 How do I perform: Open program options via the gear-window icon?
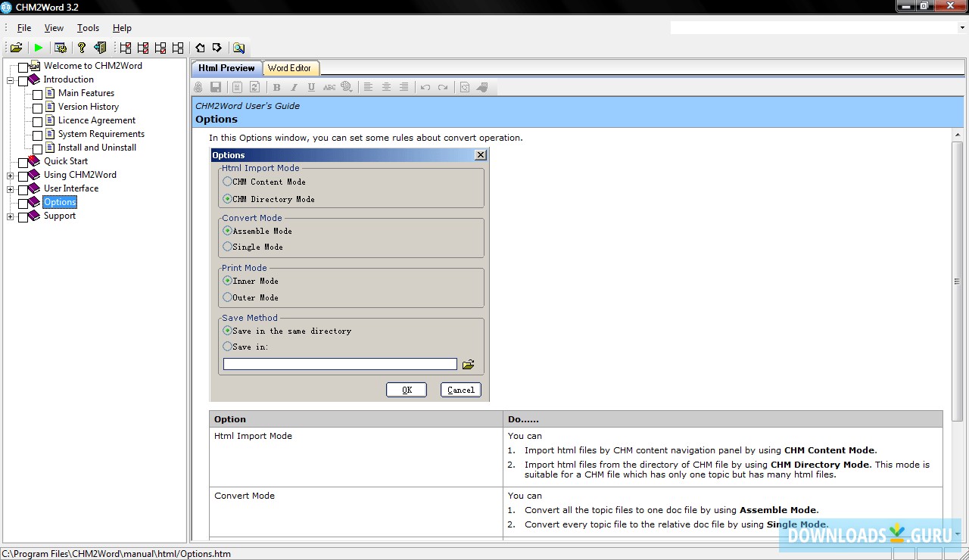(x=61, y=47)
